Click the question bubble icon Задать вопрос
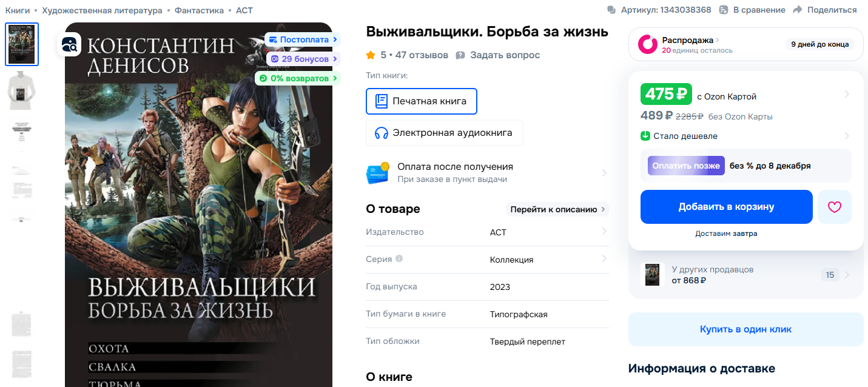The height and width of the screenshot is (387, 868). [460, 55]
